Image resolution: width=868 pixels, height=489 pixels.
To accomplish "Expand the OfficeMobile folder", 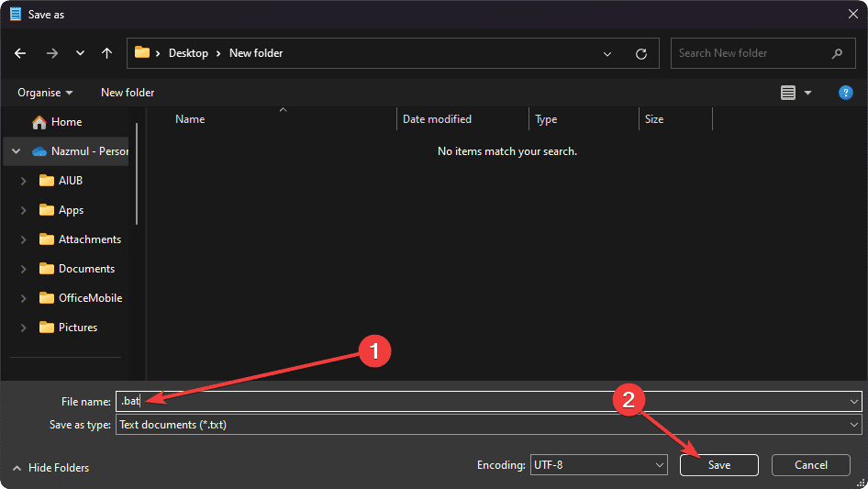I will [23, 298].
